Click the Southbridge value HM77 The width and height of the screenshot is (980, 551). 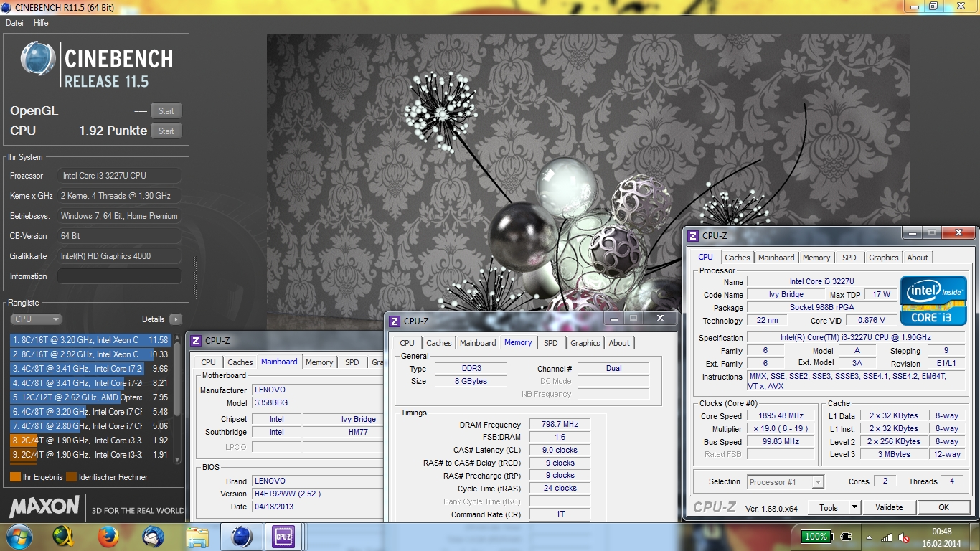pos(342,432)
